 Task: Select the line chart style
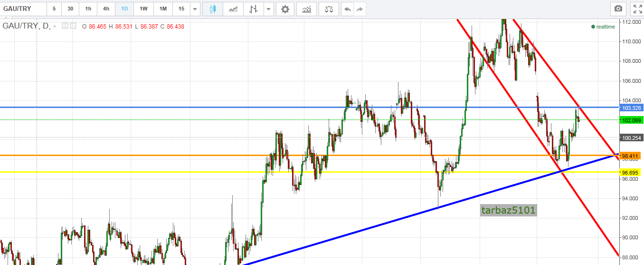pos(233,9)
